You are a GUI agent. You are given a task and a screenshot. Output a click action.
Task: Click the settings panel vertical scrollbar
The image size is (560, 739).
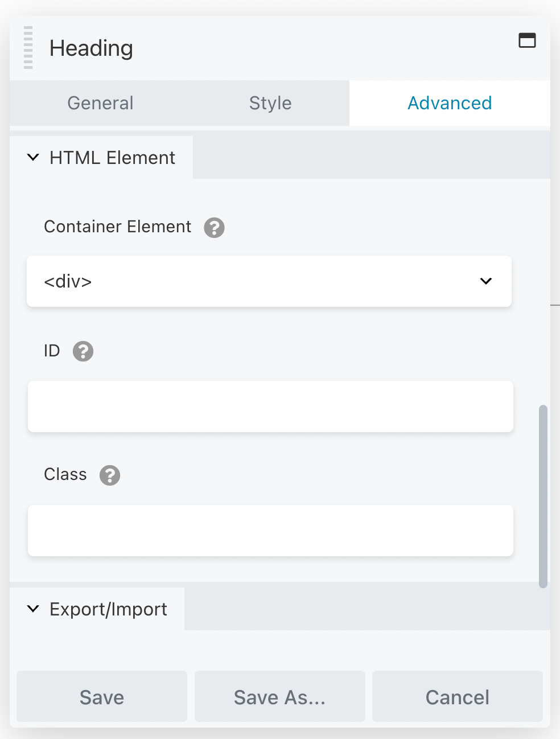[x=543, y=495]
